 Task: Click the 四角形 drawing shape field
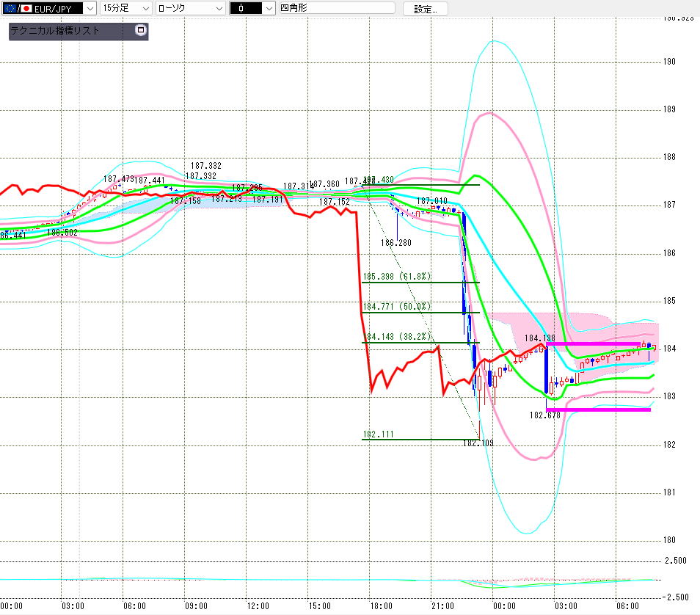coord(337,7)
